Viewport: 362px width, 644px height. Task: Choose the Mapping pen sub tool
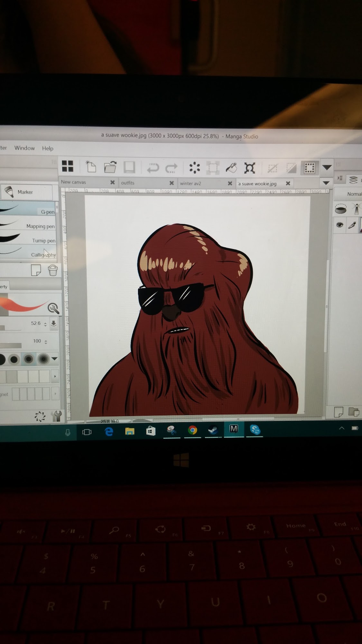point(28,223)
